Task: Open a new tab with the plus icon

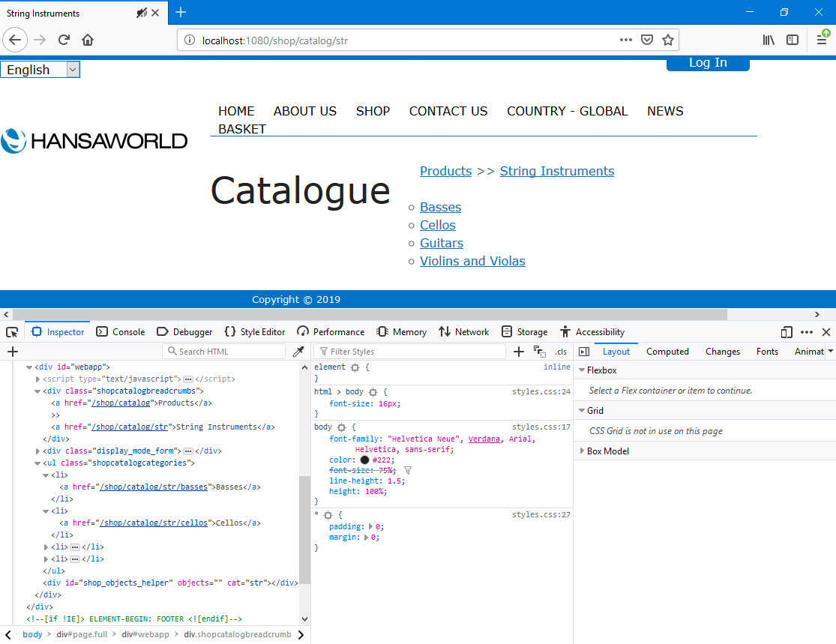Action: (181, 12)
